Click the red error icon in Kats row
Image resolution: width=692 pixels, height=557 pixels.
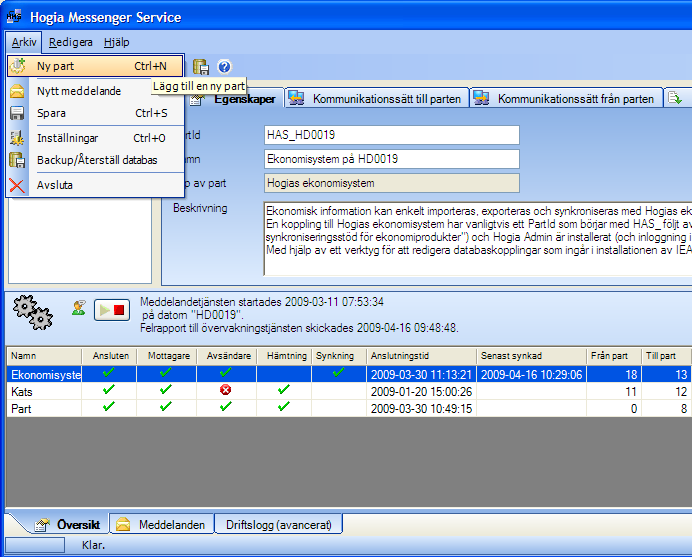pos(226,390)
